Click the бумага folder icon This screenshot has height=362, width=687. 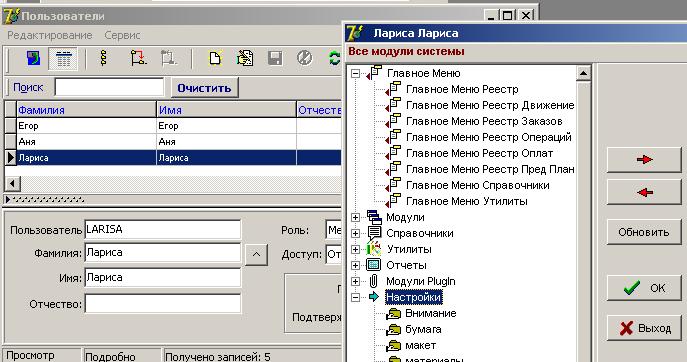[394, 330]
